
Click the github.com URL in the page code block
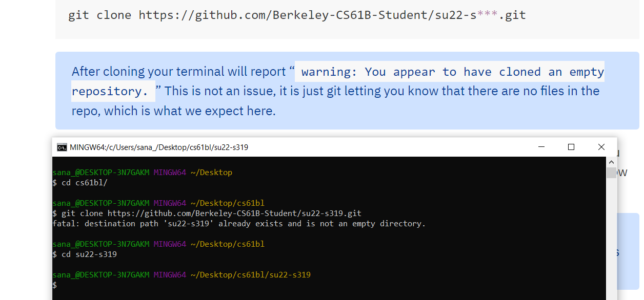tap(308, 15)
